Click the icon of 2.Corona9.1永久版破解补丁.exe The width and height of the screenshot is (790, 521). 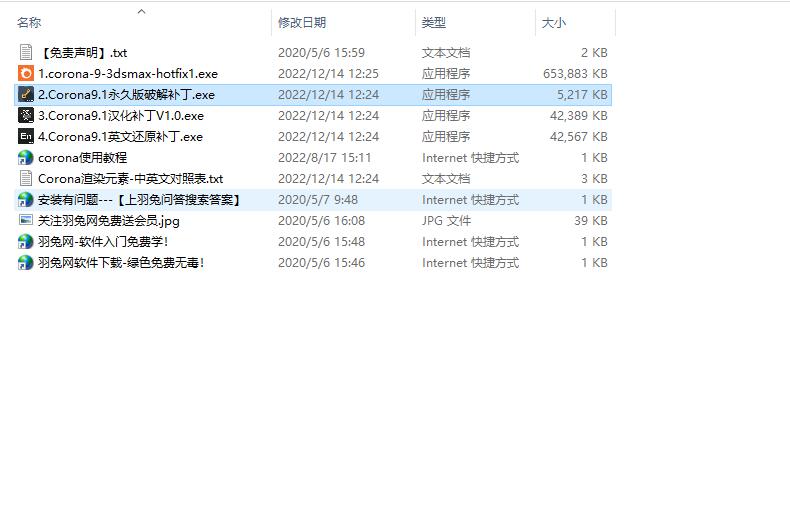point(26,94)
